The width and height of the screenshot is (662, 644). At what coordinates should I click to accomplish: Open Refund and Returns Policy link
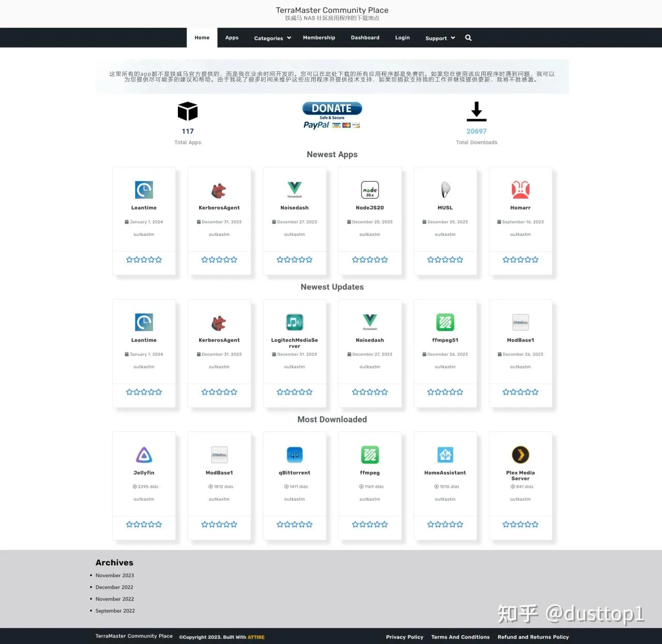point(533,637)
